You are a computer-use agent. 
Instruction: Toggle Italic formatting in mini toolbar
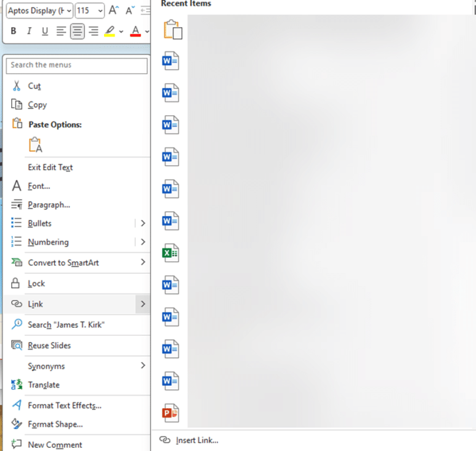point(29,31)
